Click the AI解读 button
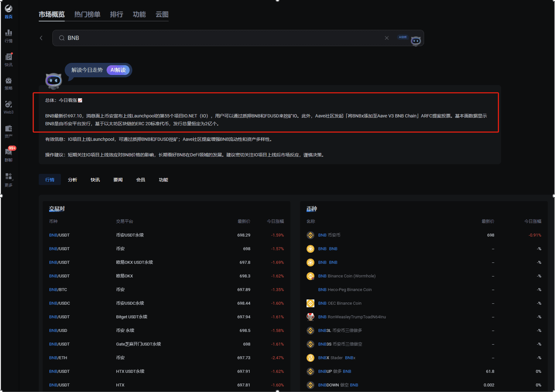Image resolution: width=555 pixels, height=392 pixels. point(118,70)
